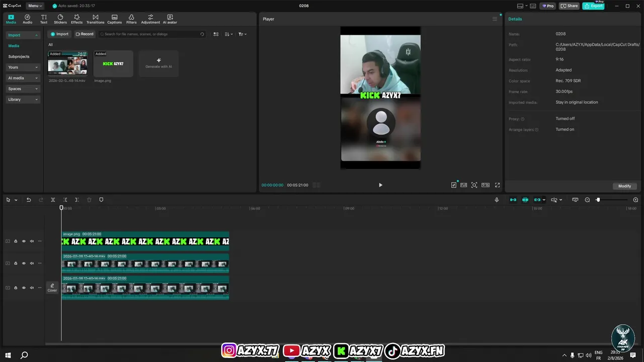644x362 pixels.
Task: Toggle main track magnet in timeline toolbar
Action: click(513, 200)
